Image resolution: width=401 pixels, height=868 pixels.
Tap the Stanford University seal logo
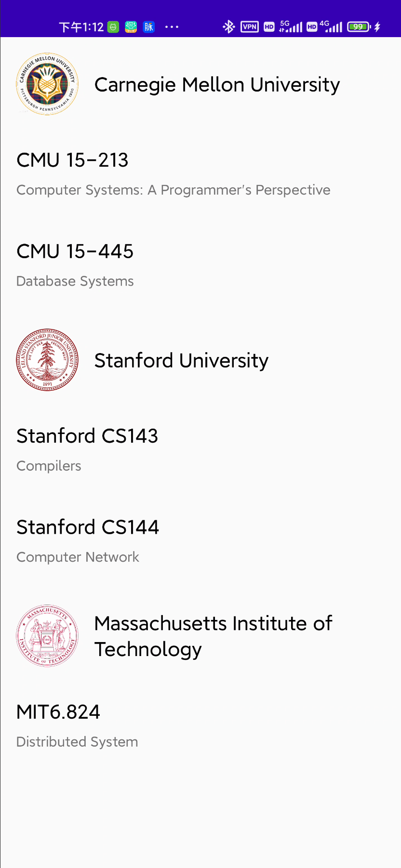pyautogui.click(x=47, y=360)
